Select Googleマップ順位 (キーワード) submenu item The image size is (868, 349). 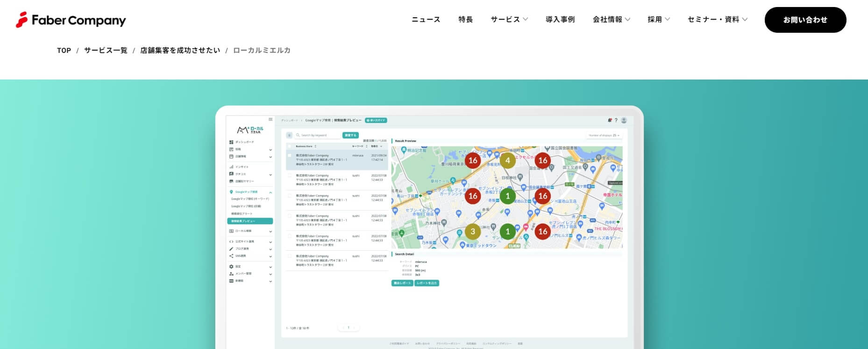[x=250, y=199]
